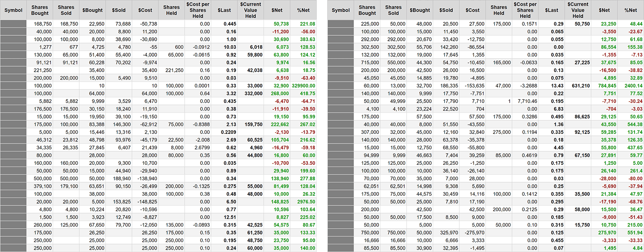Image resolution: width=644 pixels, height=252 pixels.
Task: Select the left table's %Net column header
Action: pos(303,10)
